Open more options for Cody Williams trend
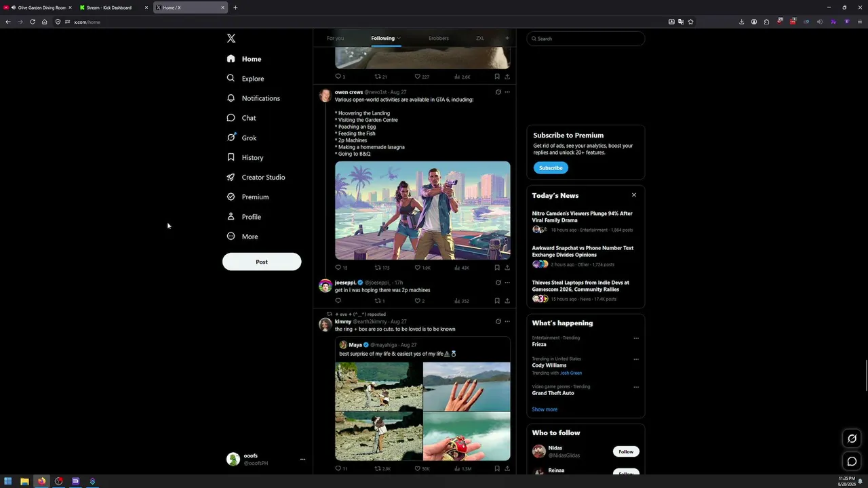 click(636, 359)
